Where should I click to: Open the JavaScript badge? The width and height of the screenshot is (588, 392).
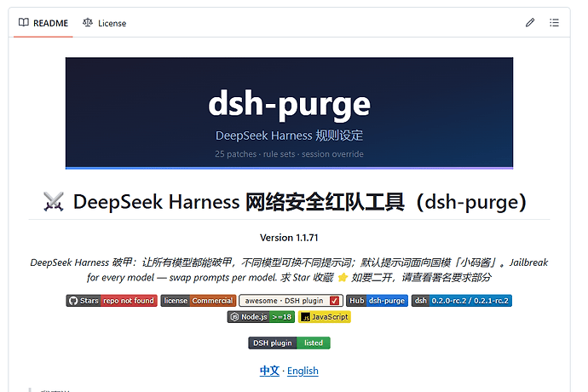(x=325, y=317)
